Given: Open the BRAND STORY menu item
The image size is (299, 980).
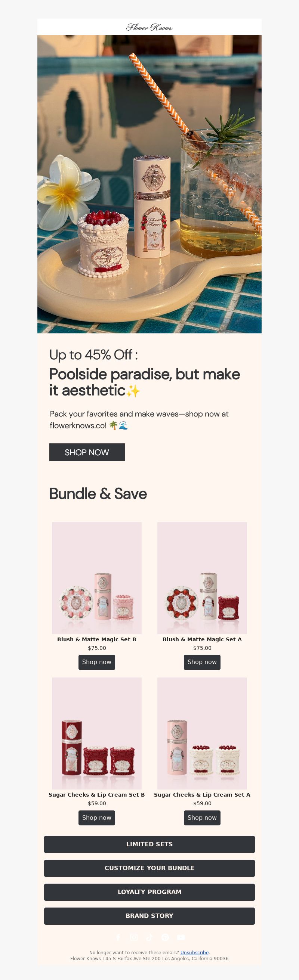Looking at the screenshot, I should coord(149,916).
